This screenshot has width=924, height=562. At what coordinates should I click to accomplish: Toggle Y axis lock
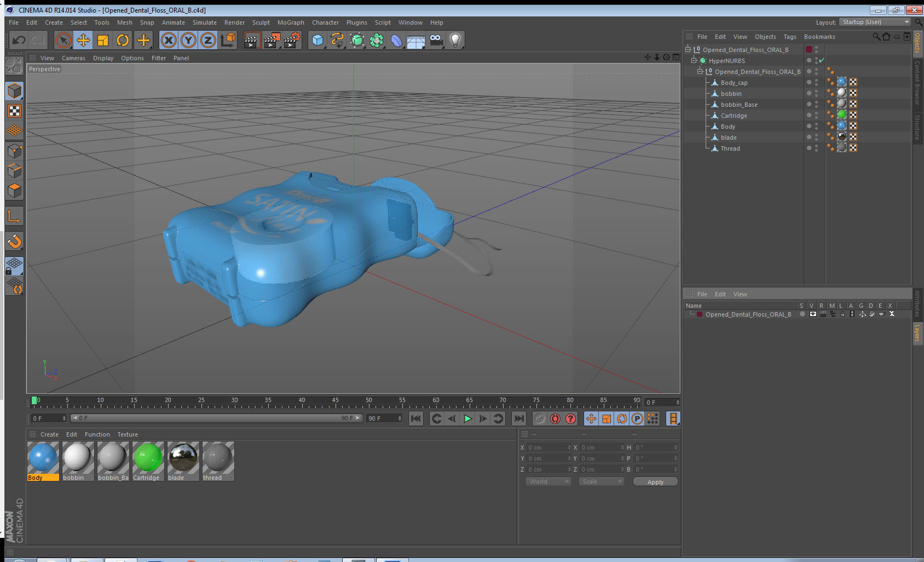coord(188,40)
